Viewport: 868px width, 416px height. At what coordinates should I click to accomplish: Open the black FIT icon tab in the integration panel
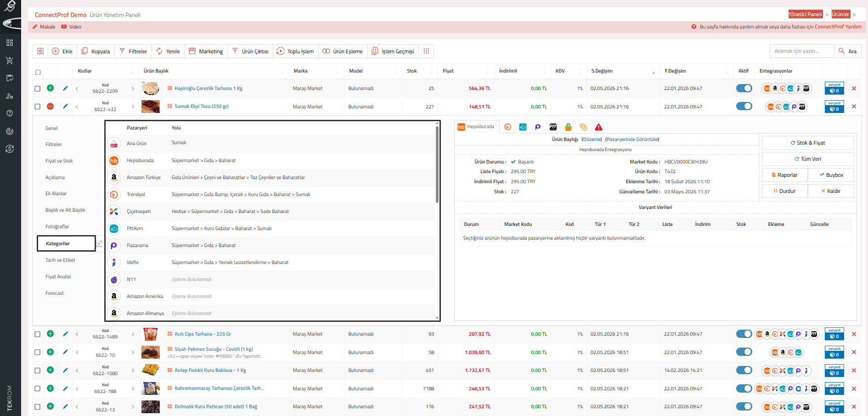[x=553, y=127]
